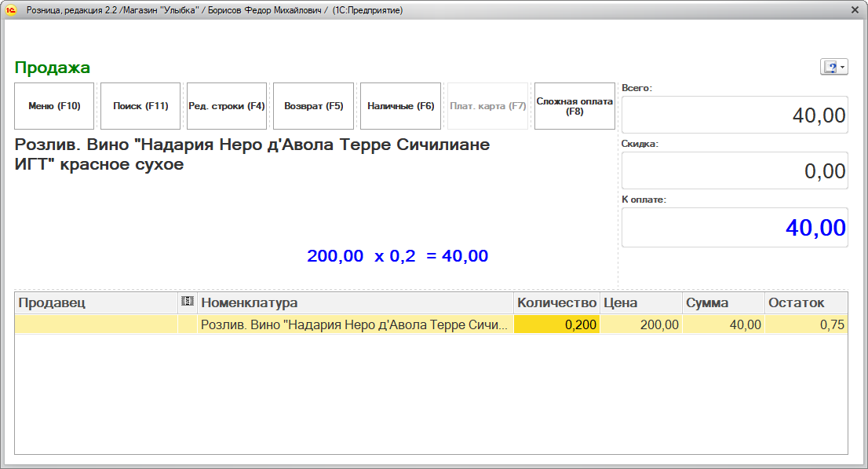Click the Скидка discount field
The width and height of the screenshot is (868, 469).
point(735,170)
